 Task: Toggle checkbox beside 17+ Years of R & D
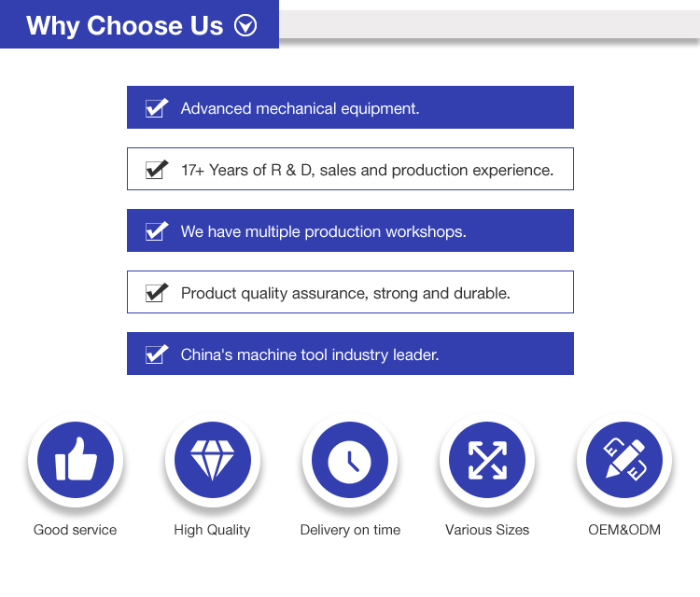[156, 170]
